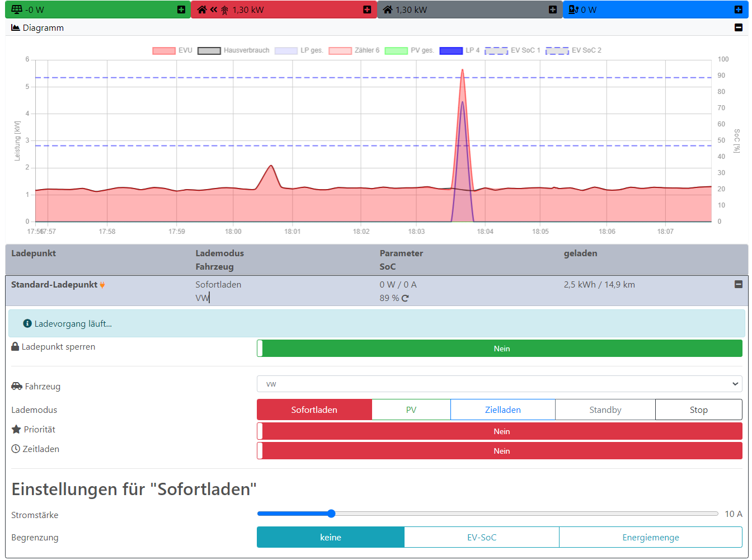The width and height of the screenshot is (752, 560).
Task: Toggle the Ladepunkt sperren switch
Action: (499, 349)
